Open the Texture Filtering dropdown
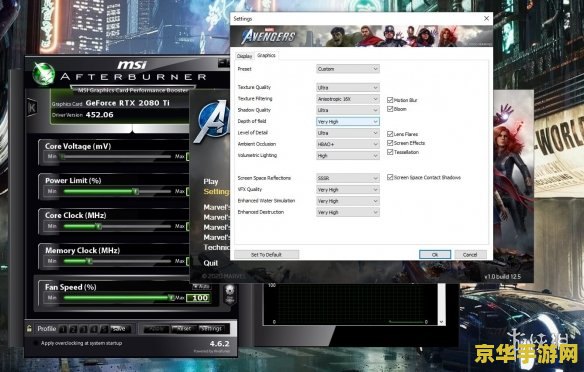 (348, 99)
